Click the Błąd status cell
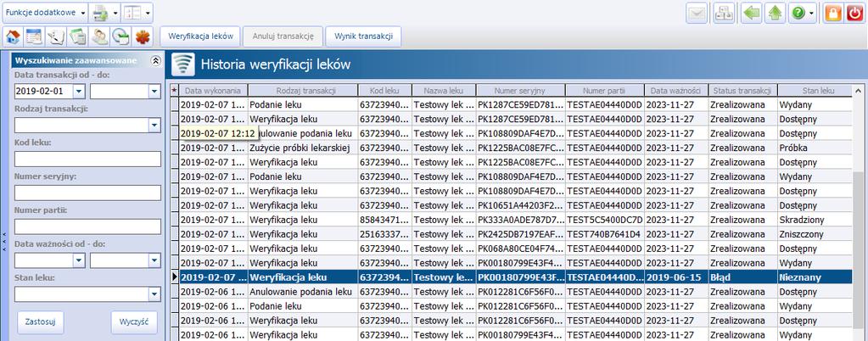The width and height of the screenshot is (868, 341). tap(742, 277)
